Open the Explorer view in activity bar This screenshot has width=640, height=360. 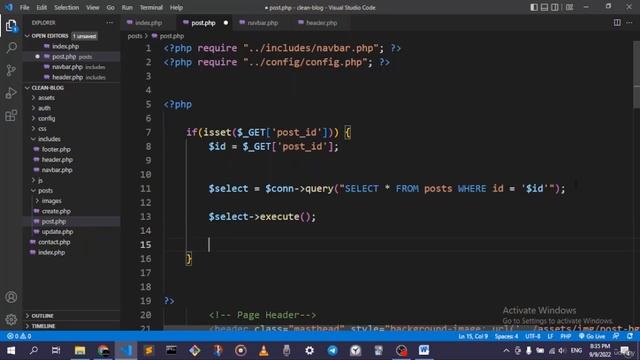coord(11,26)
